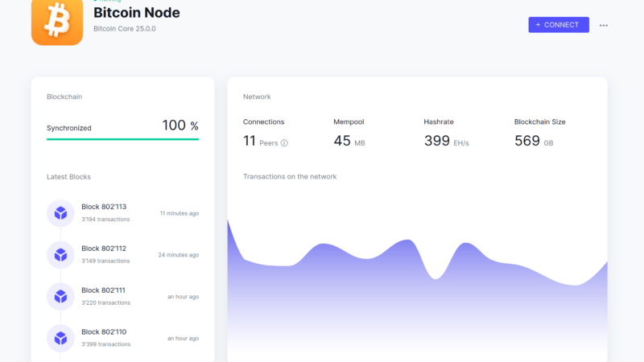The width and height of the screenshot is (644, 362).
Task: Click the cube icon for Block 802'110
Action: (60, 338)
